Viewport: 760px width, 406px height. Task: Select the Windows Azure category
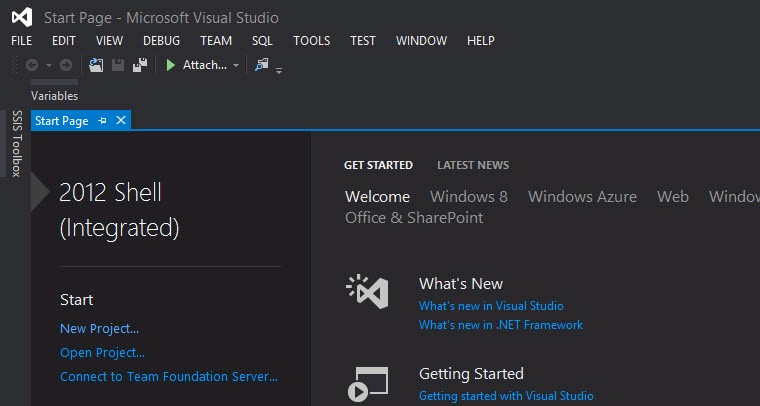(582, 196)
